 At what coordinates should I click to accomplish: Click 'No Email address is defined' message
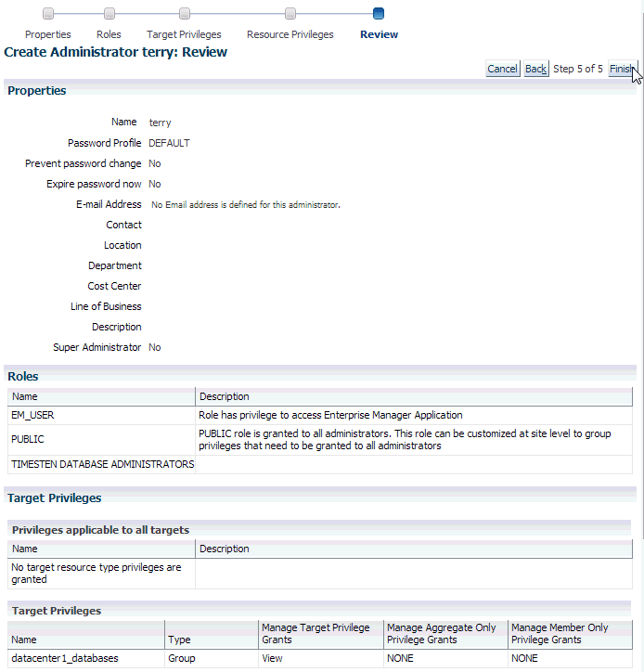point(246,205)
